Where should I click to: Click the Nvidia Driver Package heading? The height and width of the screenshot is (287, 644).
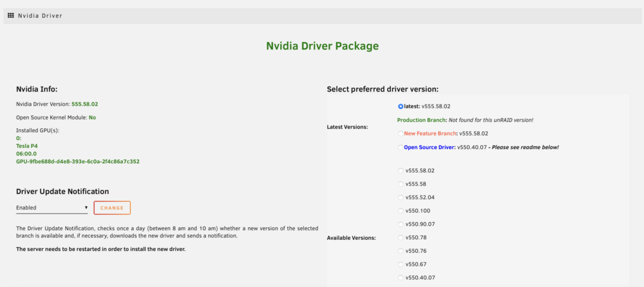(x=323, y=46)
